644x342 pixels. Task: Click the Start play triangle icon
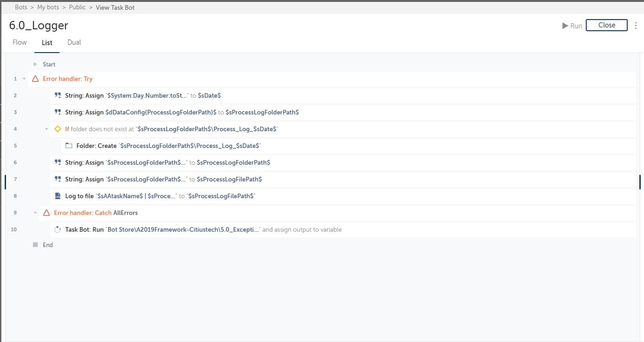click(x=35, y=64)
